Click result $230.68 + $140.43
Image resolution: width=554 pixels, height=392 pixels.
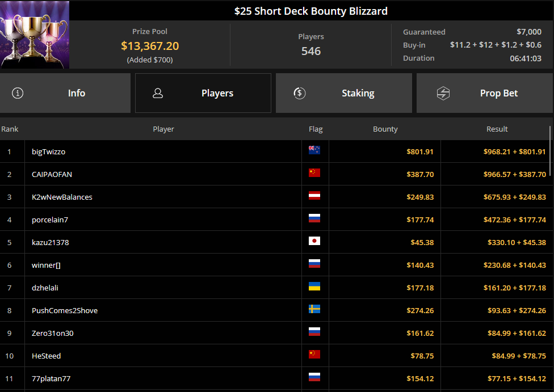(x=514, y=265)
